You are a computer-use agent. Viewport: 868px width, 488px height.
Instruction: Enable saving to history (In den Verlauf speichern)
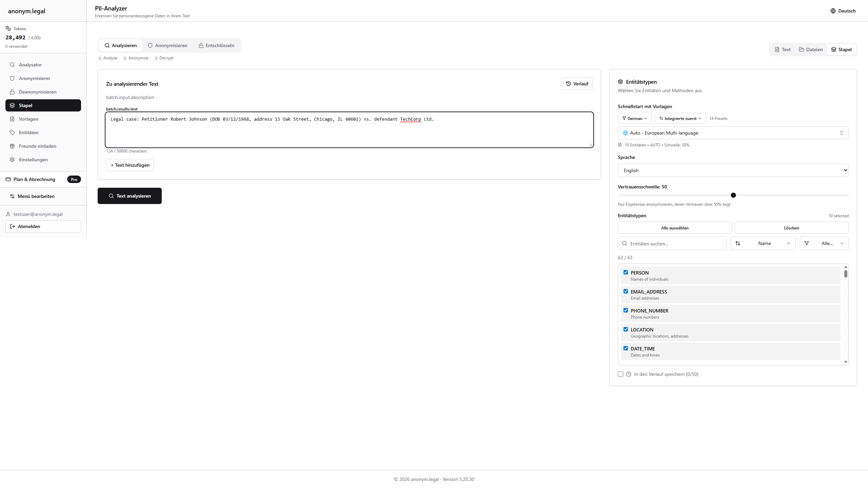tap(620, 374)
